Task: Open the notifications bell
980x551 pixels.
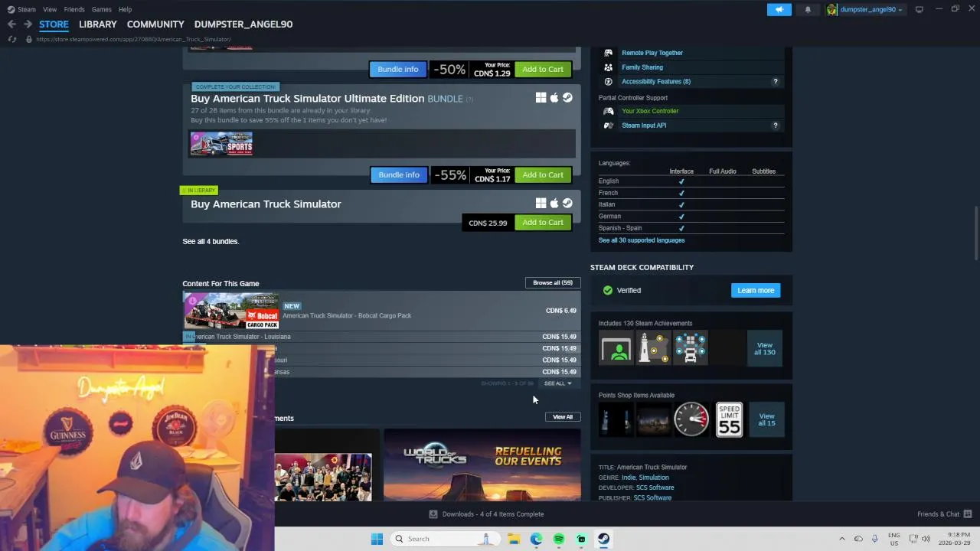Action: 808,9
